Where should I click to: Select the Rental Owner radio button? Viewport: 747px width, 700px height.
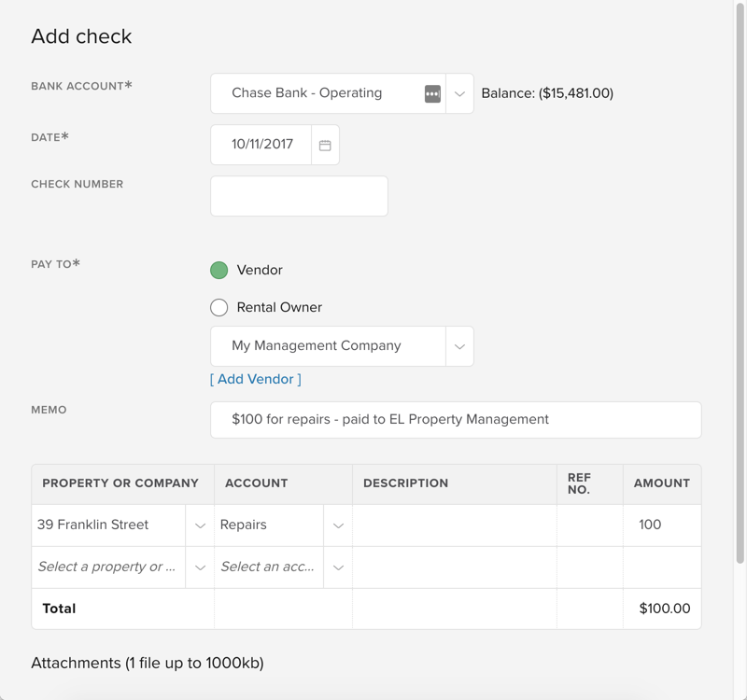pos(219,307)
